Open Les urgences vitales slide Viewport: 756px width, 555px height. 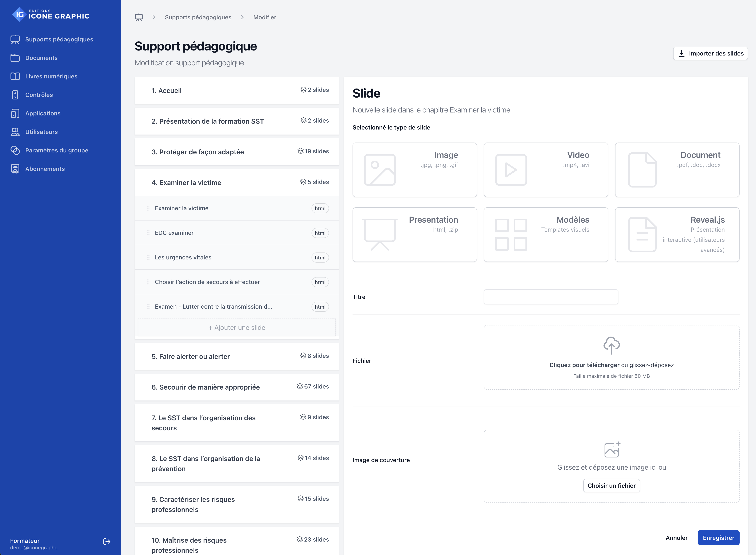[x=183, y=257]
